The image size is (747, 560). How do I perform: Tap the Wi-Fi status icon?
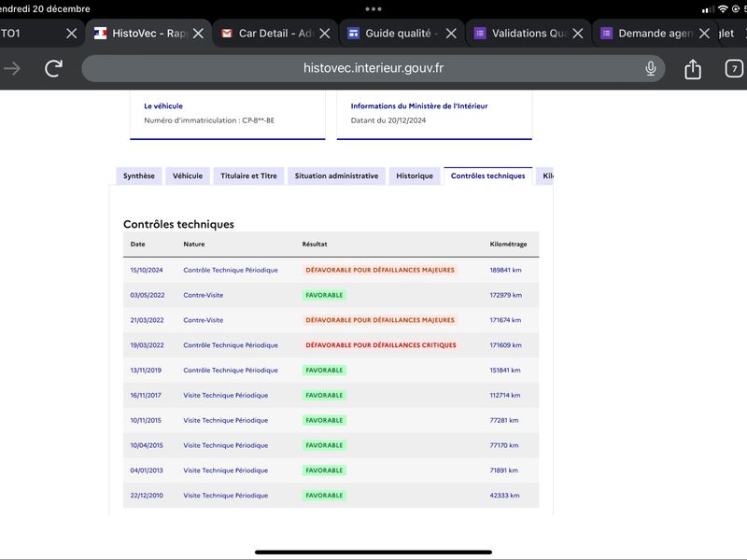pyautogui.click(x=723, y=9)
